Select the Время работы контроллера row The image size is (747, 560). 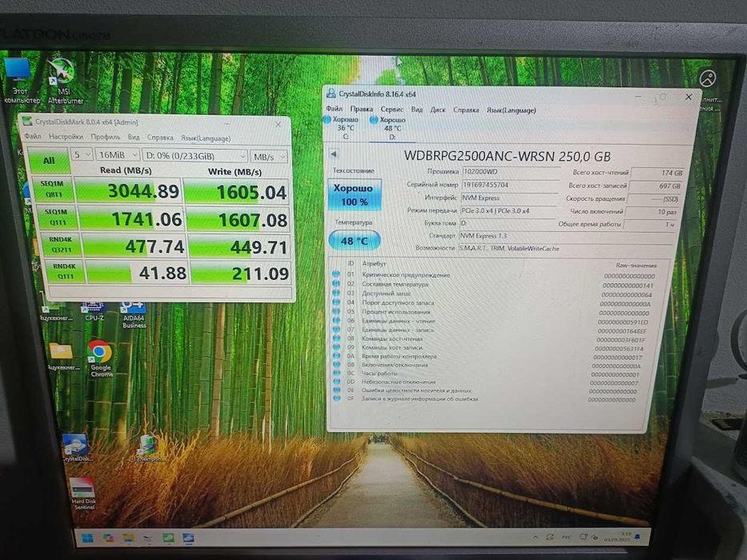[488, 356]
